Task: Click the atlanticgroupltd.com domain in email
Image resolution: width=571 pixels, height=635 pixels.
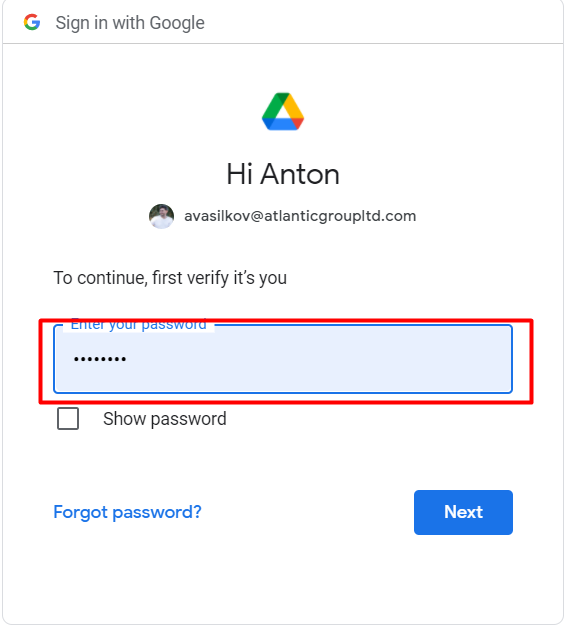Action: pos(340,216)
